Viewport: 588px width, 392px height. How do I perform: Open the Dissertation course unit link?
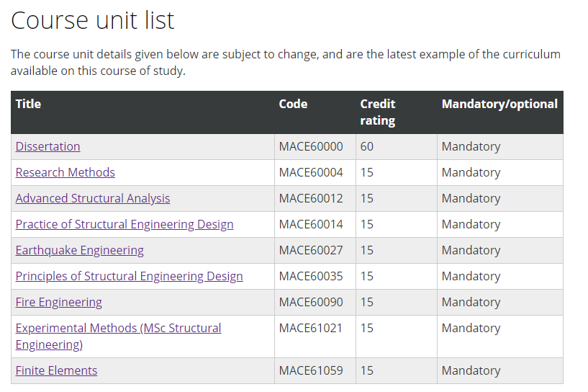pos(48,146)
